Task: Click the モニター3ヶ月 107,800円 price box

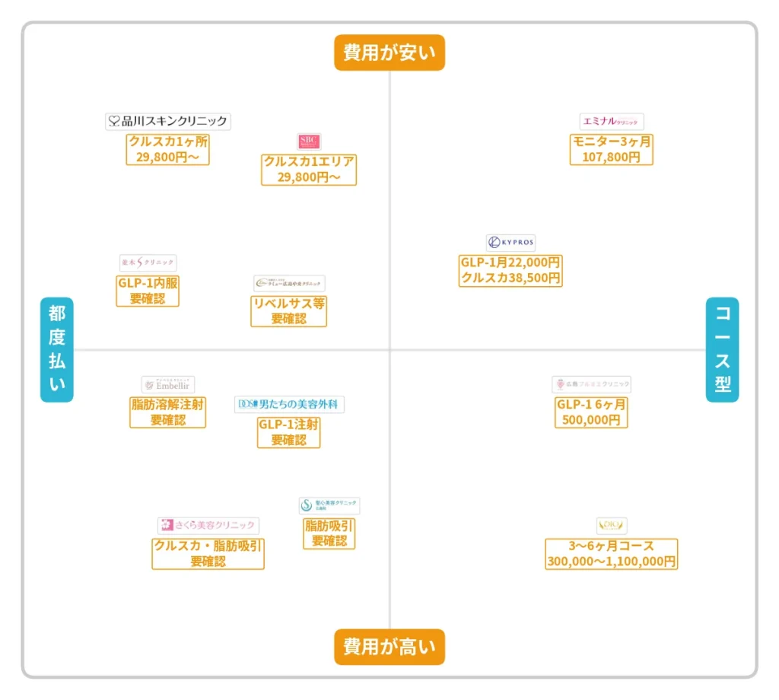Action: tap(612, 150)
